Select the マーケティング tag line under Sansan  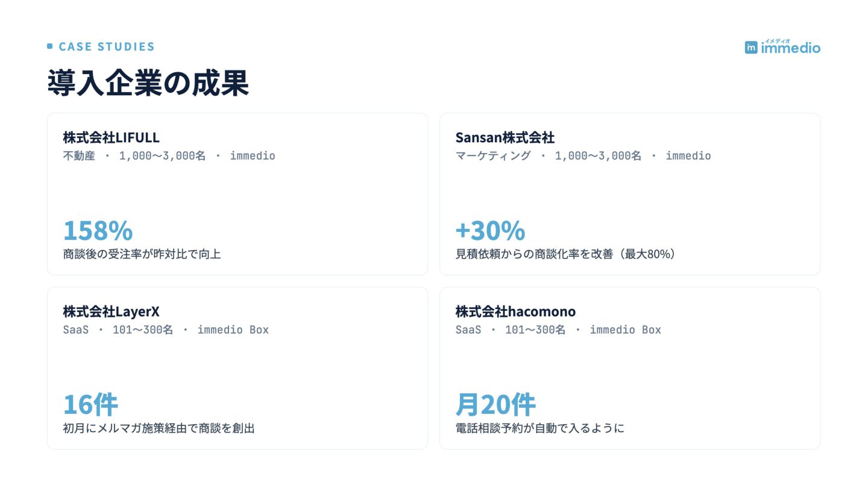583,156
